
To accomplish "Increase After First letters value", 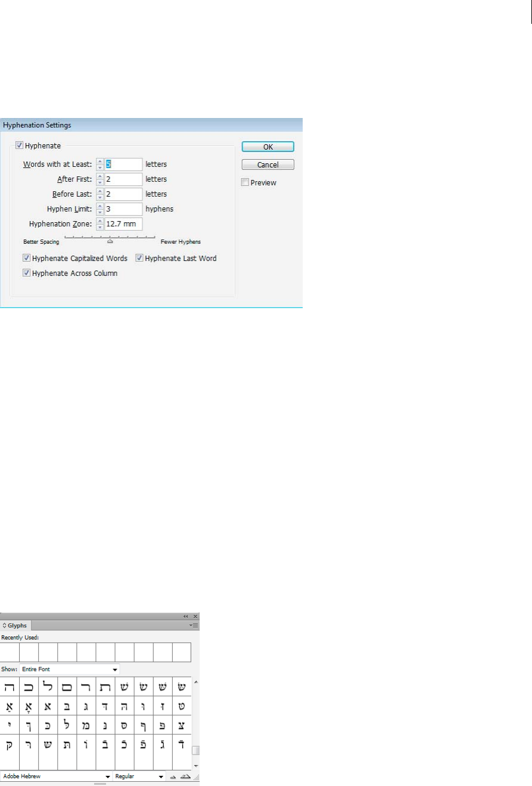I will (100, 176).
